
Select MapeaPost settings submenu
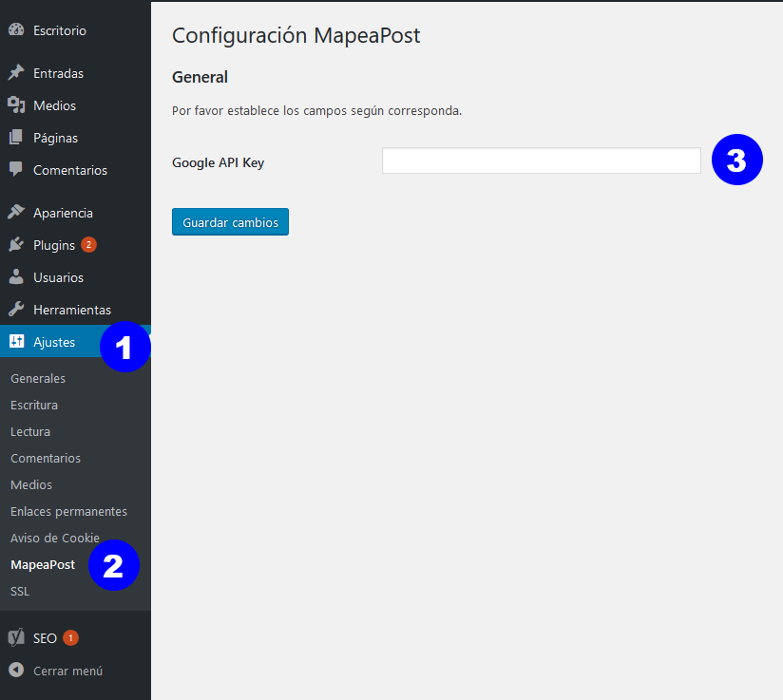[x=43, y=565]
